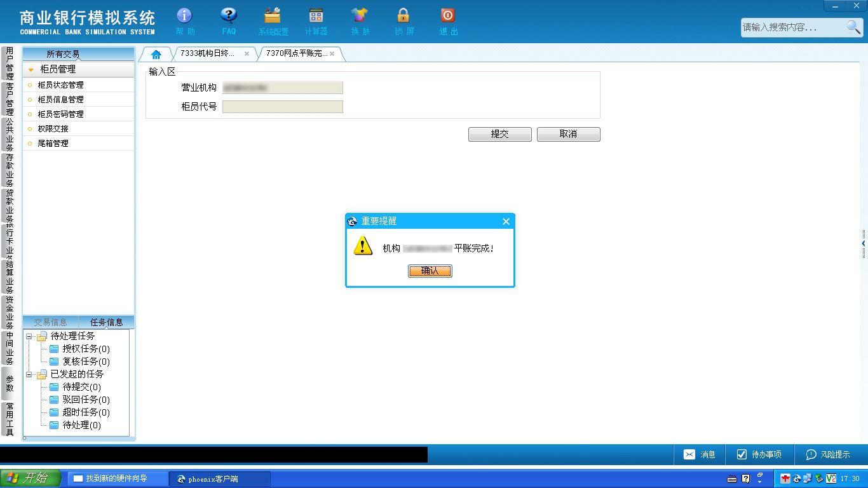This screenshot has width=868, height=488.
Task: Open the 资金业务 side tab
Action: pos(9,313)
